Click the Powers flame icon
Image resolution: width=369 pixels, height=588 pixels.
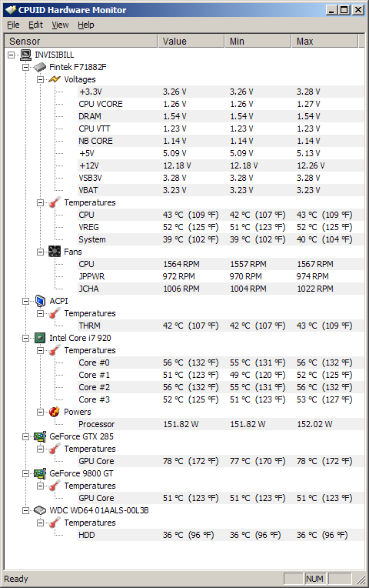tap(55, 412)
